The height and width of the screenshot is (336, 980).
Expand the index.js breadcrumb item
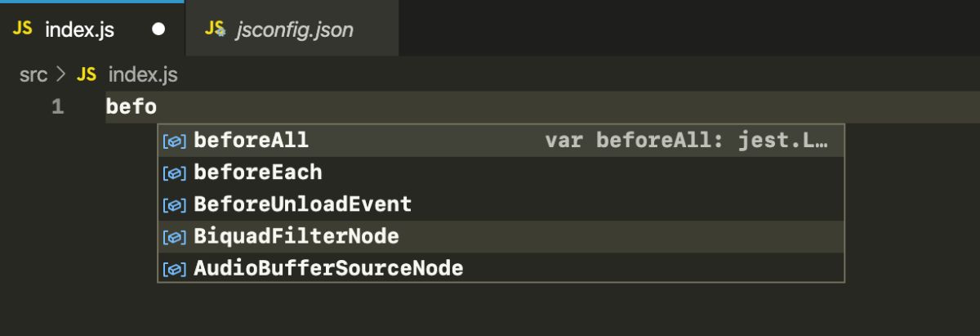pyautogui.click(x=142, y=75)
